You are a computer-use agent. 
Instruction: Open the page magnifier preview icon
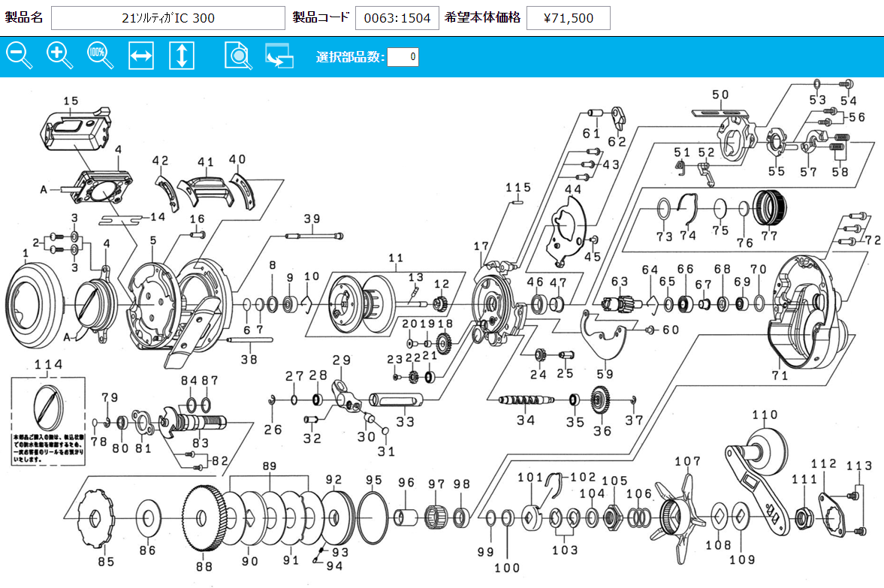point(238,56)
